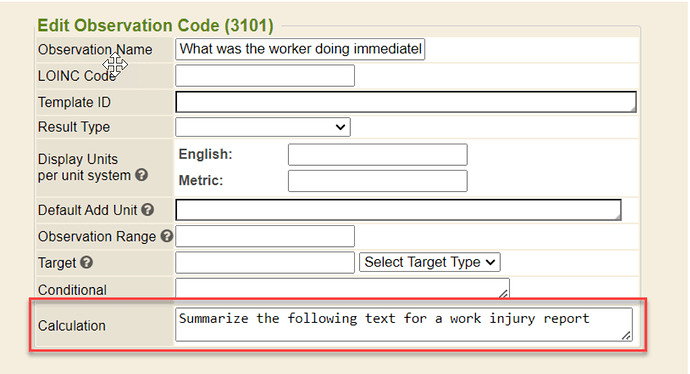The height and width of the screenshot is (374, 690).
Task: Open the Select Target Type dropdown
Action: 429,262
